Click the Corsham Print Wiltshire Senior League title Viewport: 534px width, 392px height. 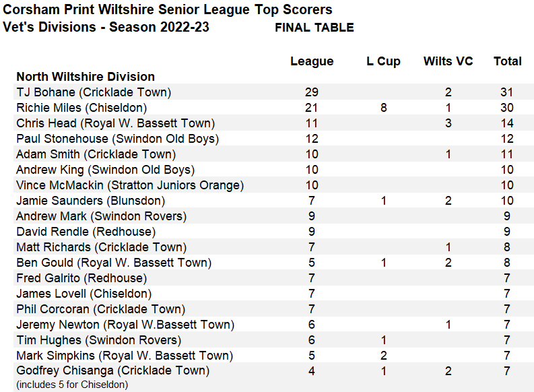pos(168,10)
